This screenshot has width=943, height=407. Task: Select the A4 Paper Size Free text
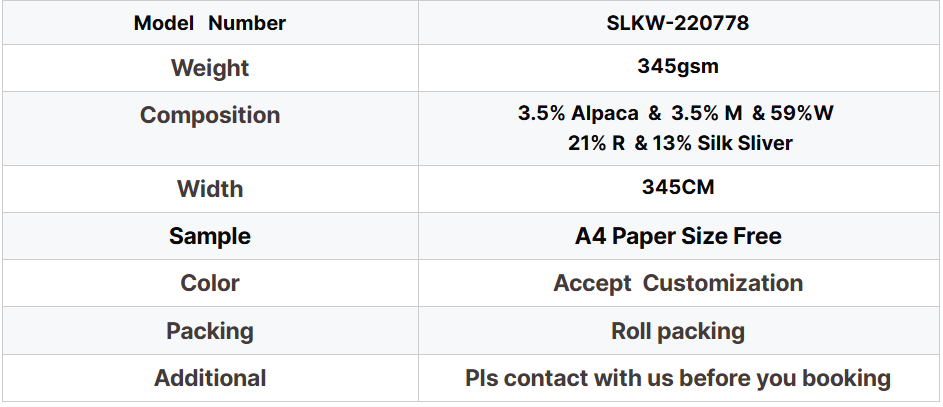[x=678, y=236]
